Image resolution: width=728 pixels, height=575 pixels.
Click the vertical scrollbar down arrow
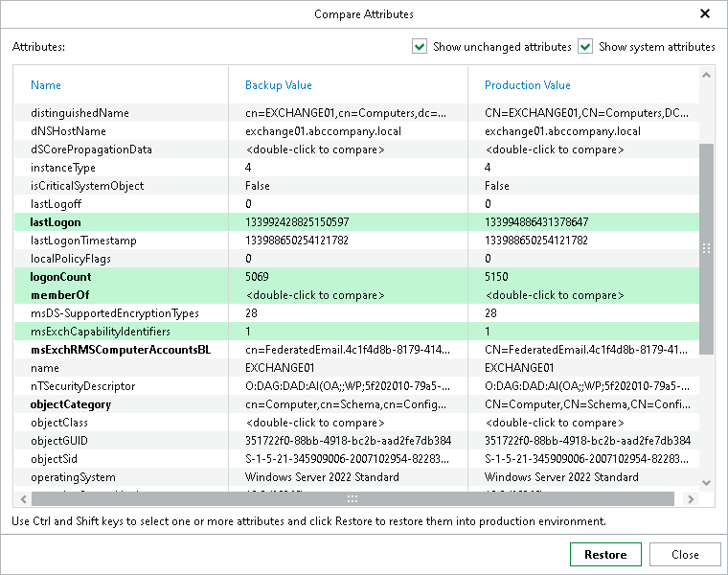pos(707,482)
